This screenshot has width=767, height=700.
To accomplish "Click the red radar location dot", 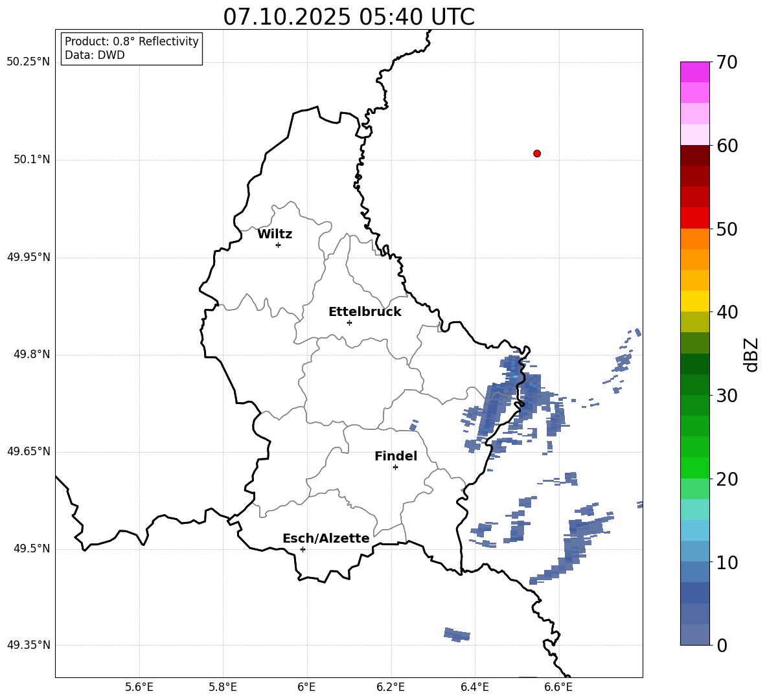I will (x=536, y=153).
